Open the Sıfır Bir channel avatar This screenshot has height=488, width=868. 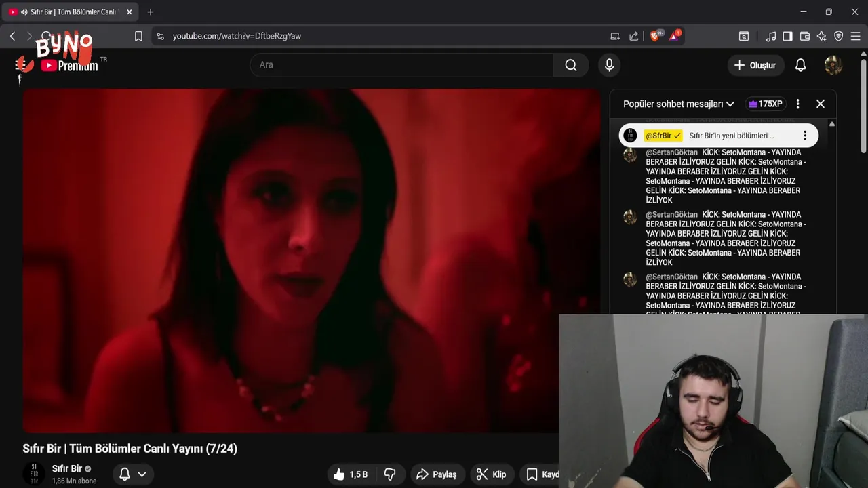coord(34,474)
